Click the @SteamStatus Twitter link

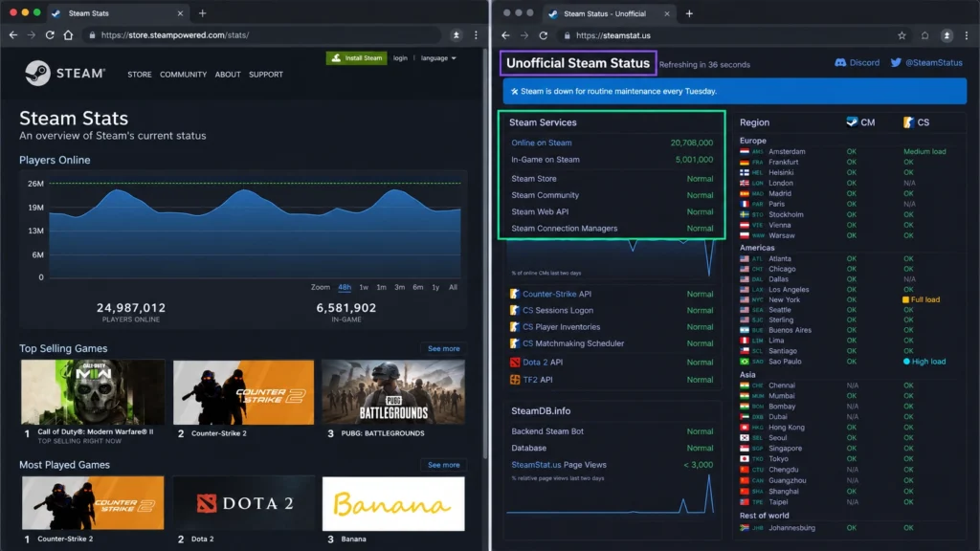coord(926,62)
